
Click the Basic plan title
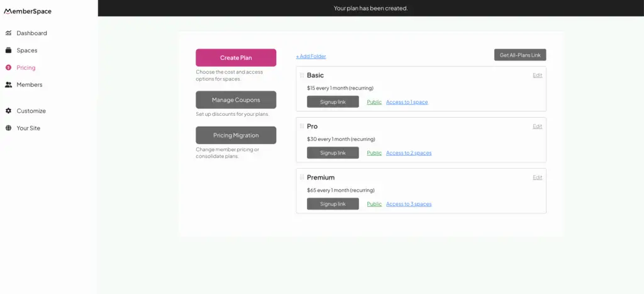point(315,76)
